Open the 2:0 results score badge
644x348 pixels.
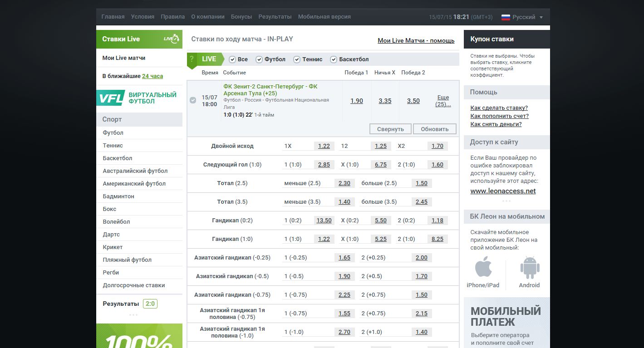pos(150,304)
